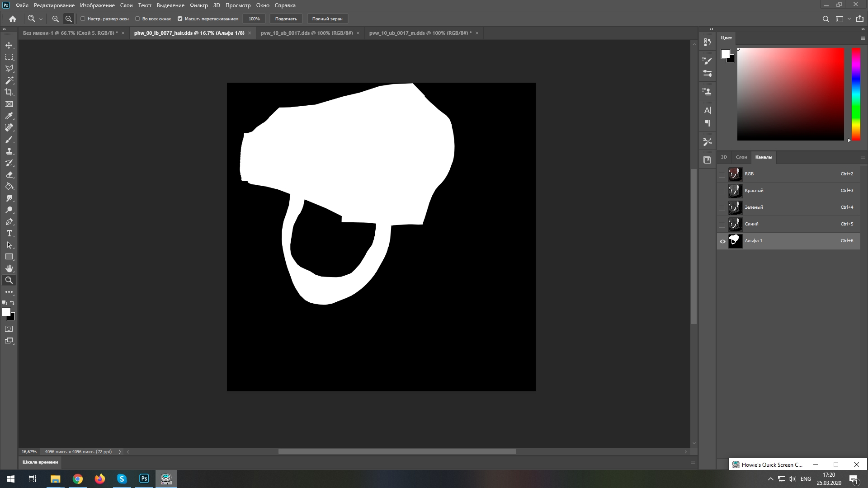Select the Horizontal Type tool
The image size is (868, 488).
9,234
